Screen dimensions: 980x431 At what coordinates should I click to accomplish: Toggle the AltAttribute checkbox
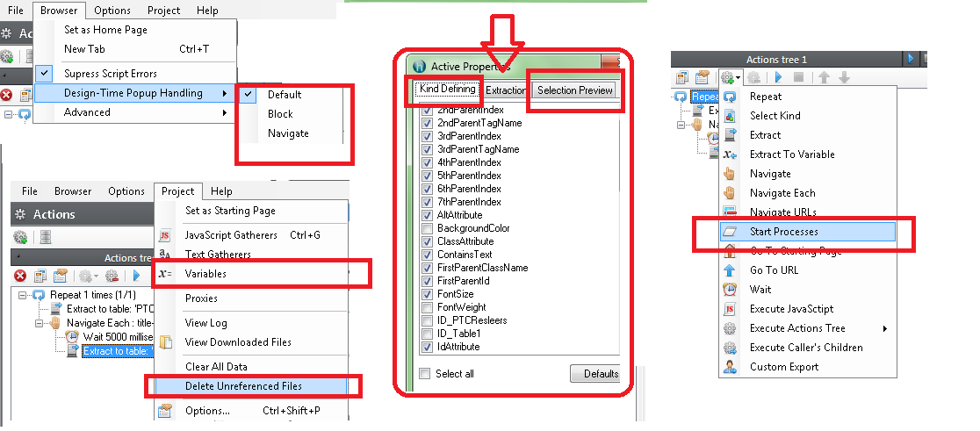point(427,215)
